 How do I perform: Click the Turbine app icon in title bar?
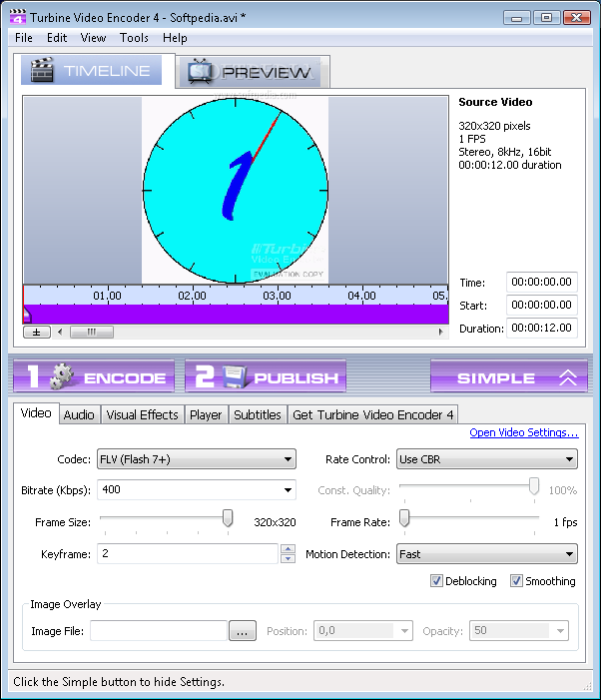click(x=17, y=17)
